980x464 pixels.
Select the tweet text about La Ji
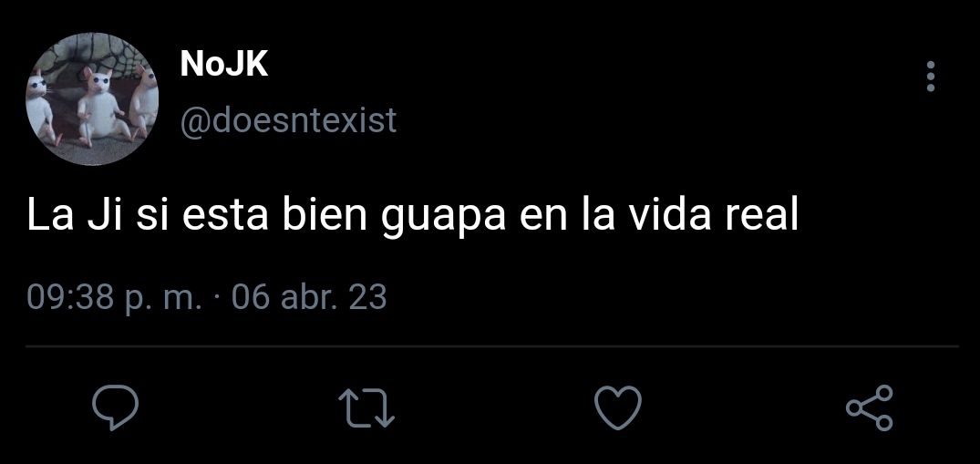[x=412, y=214]
